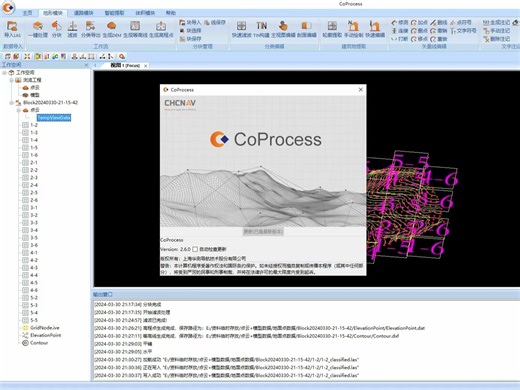
Task: Switch to the 智能提取 ribbon tab
Action: click(114, 13)
